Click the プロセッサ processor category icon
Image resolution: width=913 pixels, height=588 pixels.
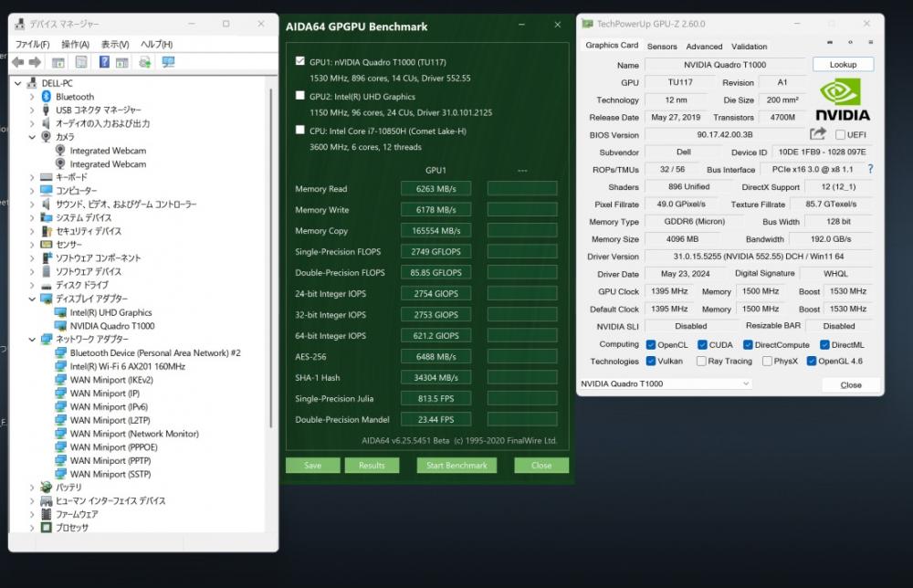[x=47, y=528]
